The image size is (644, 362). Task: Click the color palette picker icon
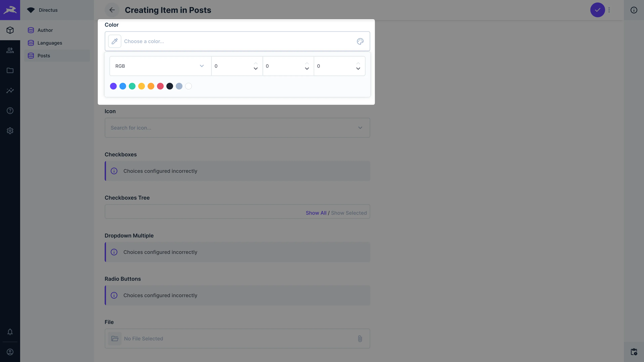tap(360, 41)
